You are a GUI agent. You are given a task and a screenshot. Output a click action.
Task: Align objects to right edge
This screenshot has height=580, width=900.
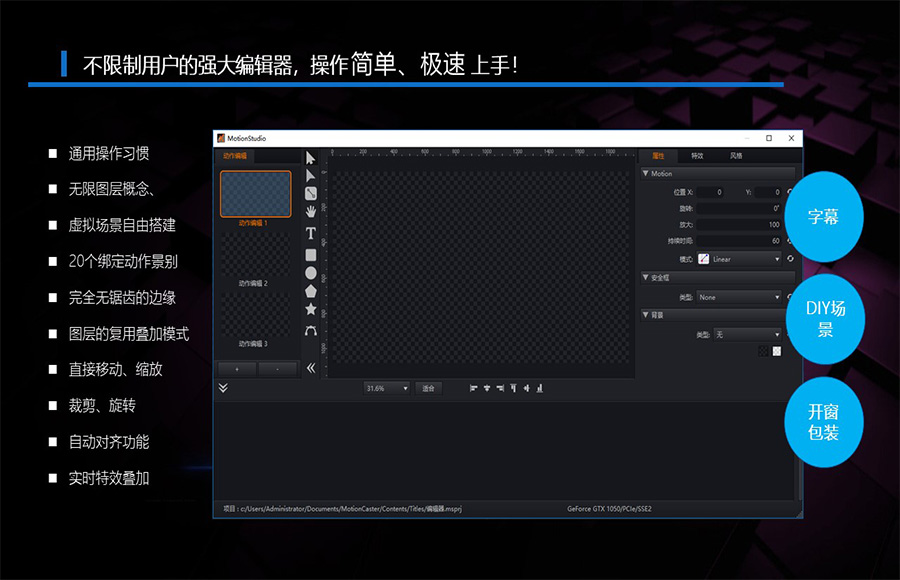500,388
